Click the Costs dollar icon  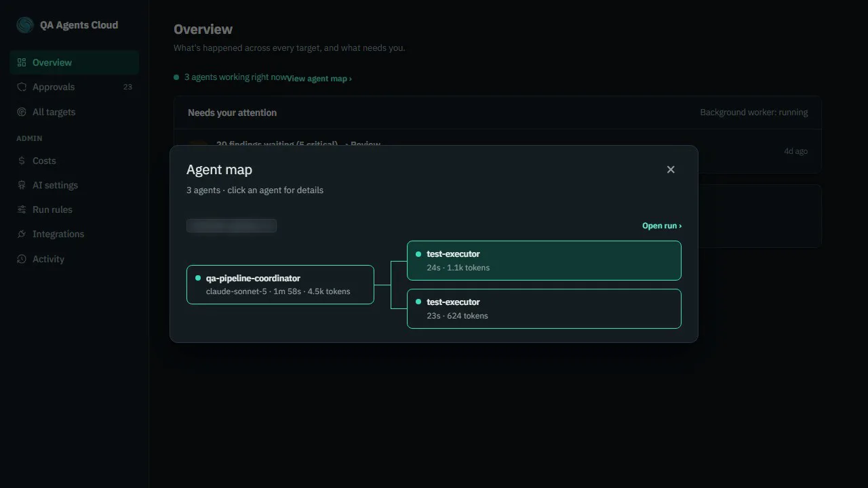pos(22,161)
